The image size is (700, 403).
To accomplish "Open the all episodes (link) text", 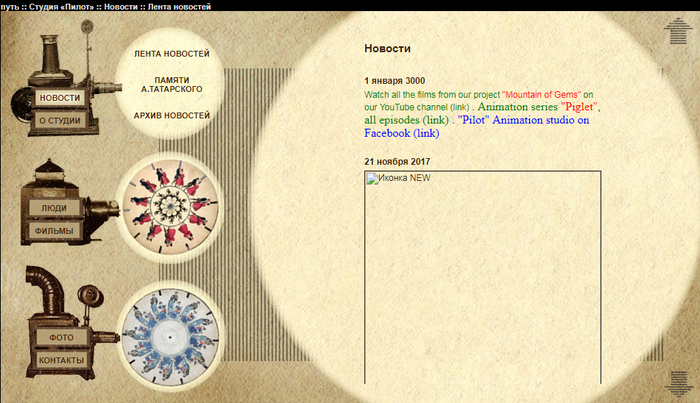I will [406, 120].
